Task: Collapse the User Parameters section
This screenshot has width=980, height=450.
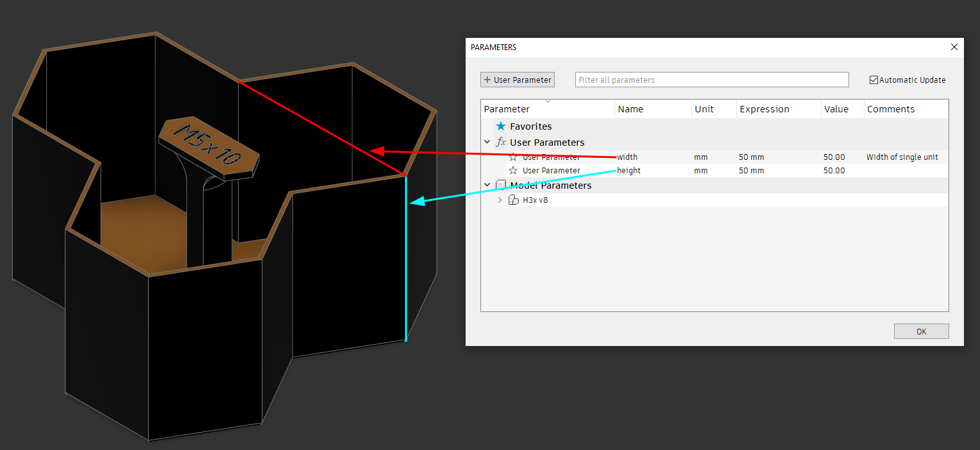Action: point(487,142)
